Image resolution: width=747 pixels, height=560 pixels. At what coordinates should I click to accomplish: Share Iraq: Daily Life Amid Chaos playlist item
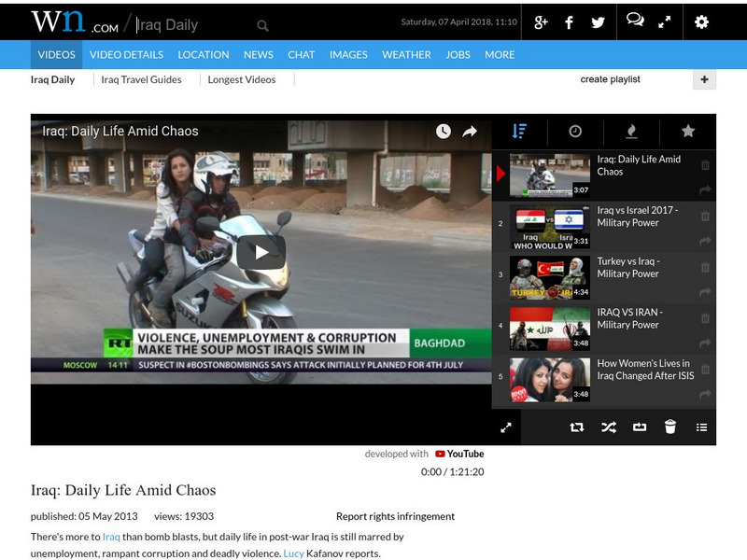coord(706,190)
